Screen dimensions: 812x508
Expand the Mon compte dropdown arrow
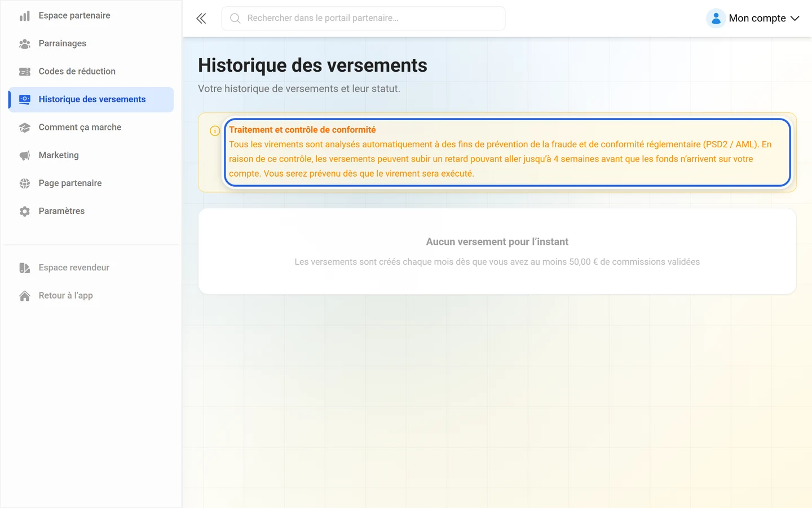(x=795, y=19)
